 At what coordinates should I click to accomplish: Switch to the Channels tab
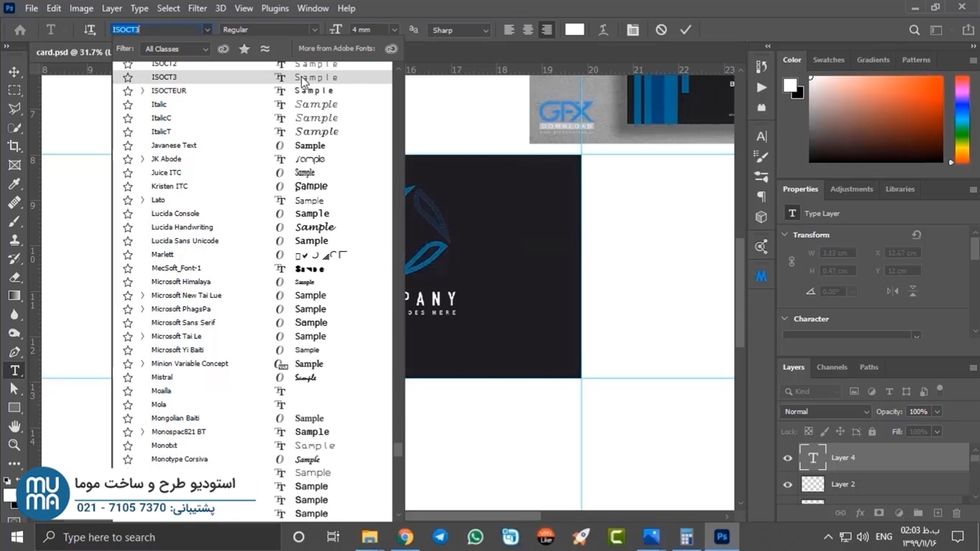click(831, 367)
